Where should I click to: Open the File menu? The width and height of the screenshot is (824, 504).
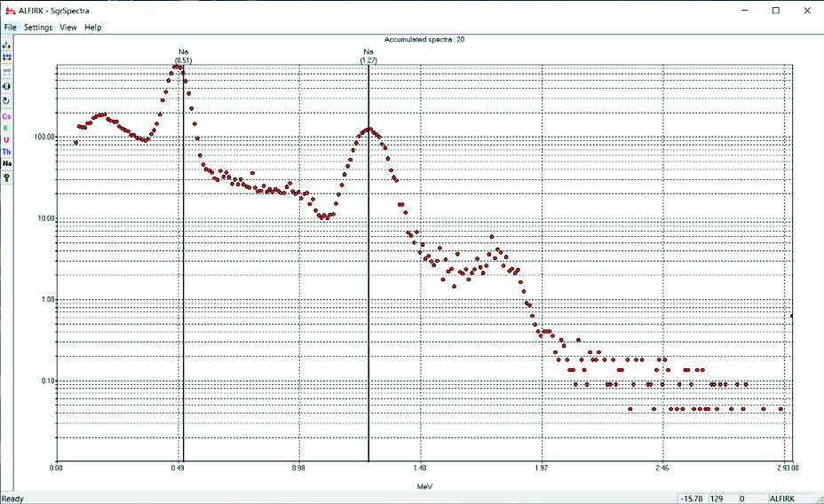coord(10,28)
